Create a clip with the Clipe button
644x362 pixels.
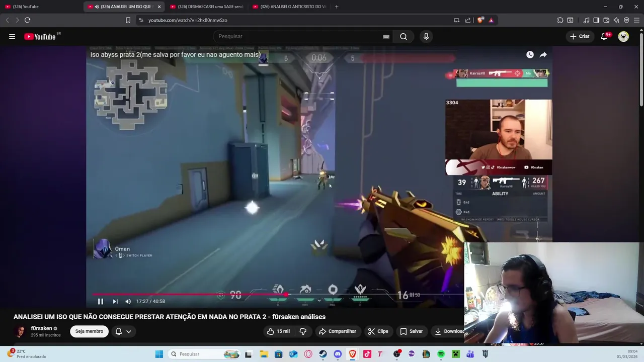378,331
